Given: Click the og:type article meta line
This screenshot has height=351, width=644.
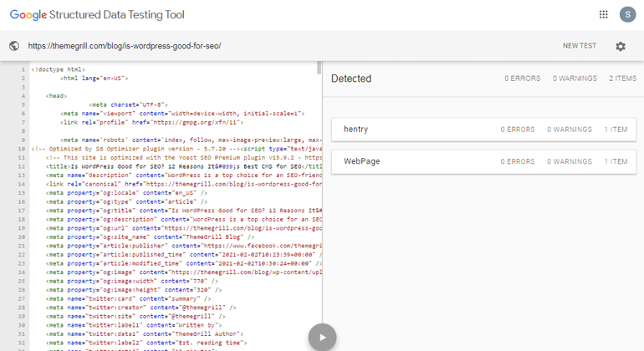Looking at the screenshot, I should point(126,201).
